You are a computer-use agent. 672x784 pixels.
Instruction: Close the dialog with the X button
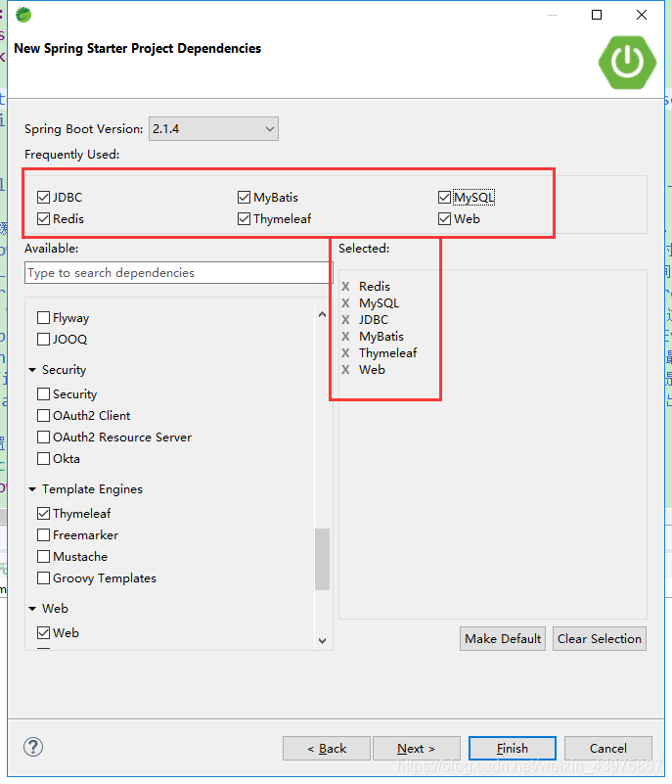point(642,15)
